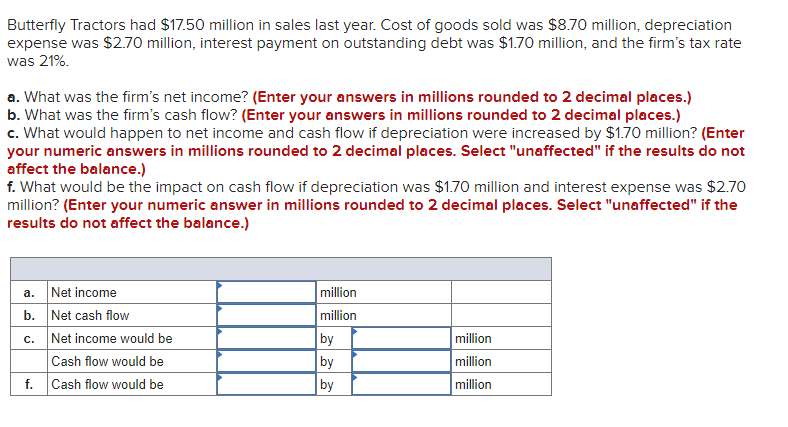Click the amount field after 'by' in row f
This screenshot has height=427, width=788.
pos(401,384)
